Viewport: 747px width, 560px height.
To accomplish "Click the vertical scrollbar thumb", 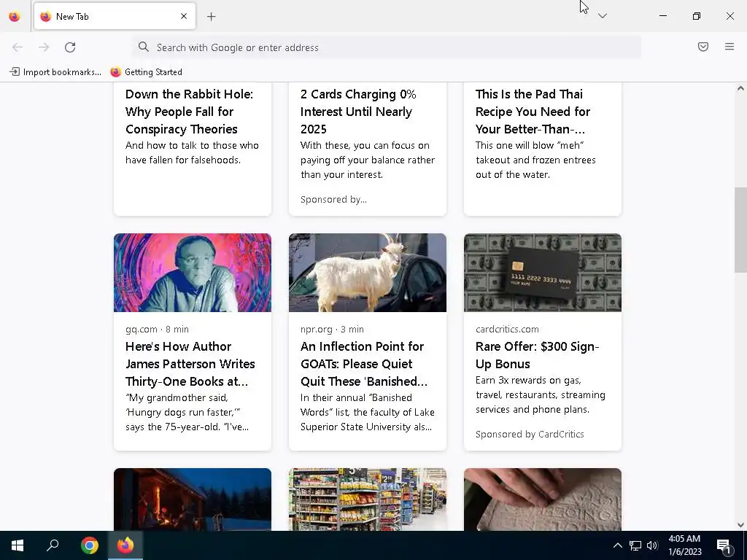I will coord(740,230).
